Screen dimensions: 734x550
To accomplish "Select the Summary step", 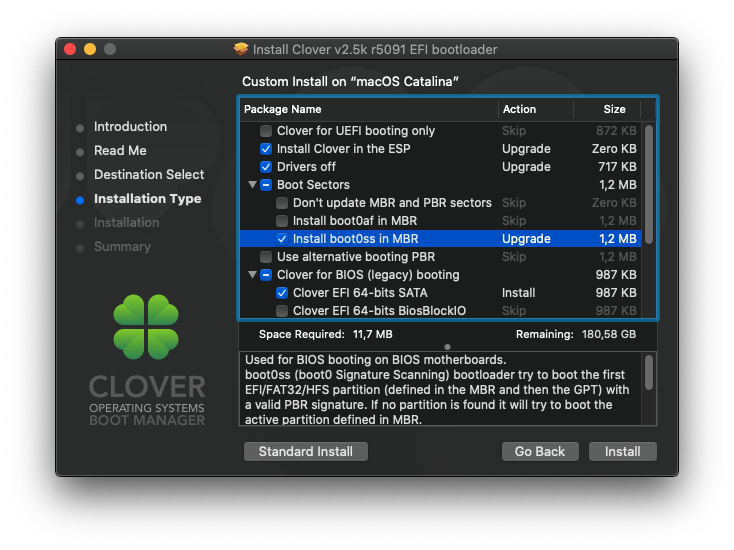I will [x=122, y=247].
